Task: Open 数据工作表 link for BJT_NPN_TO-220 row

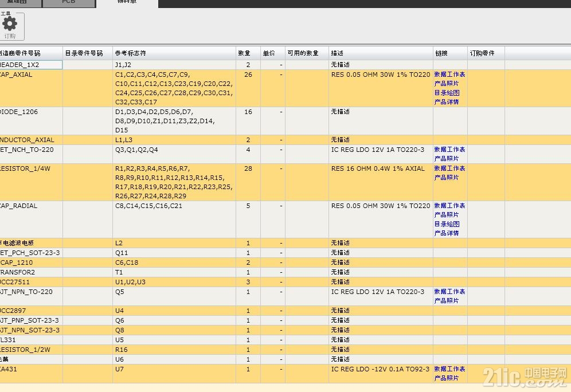Action: pos(449,292)
